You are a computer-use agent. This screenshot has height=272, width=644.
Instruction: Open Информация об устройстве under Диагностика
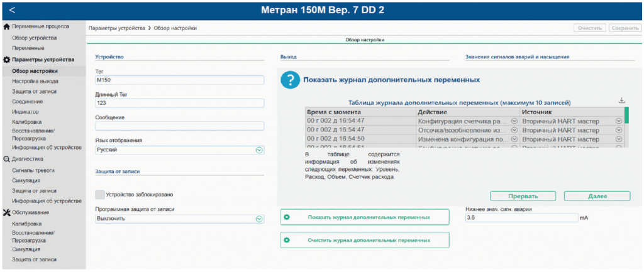click(x=47, y=201)
